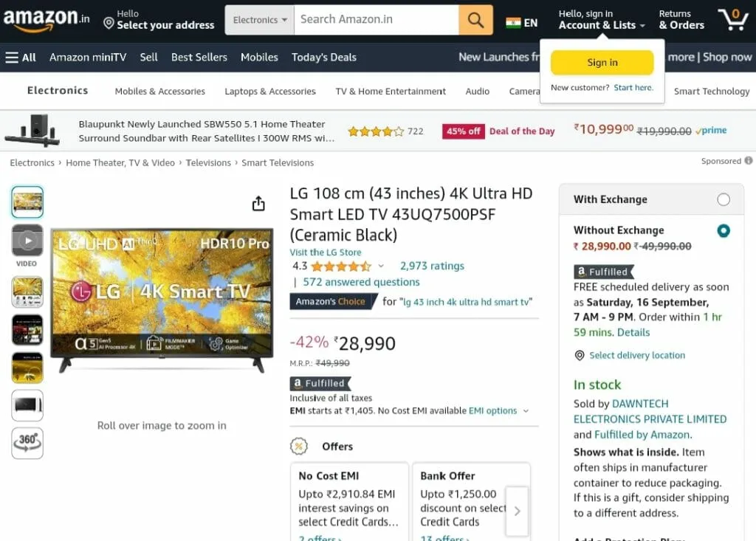The width and height of the screenshot is (756, 541).
Task: Click the Blaupunkt soundbar star rating
Action: (376, 131)
